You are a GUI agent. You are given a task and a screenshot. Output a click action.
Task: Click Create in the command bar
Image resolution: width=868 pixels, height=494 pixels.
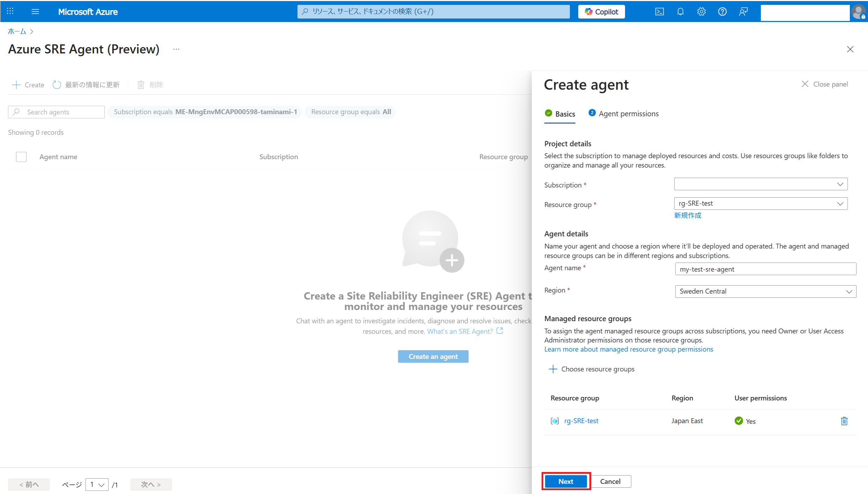28,85
